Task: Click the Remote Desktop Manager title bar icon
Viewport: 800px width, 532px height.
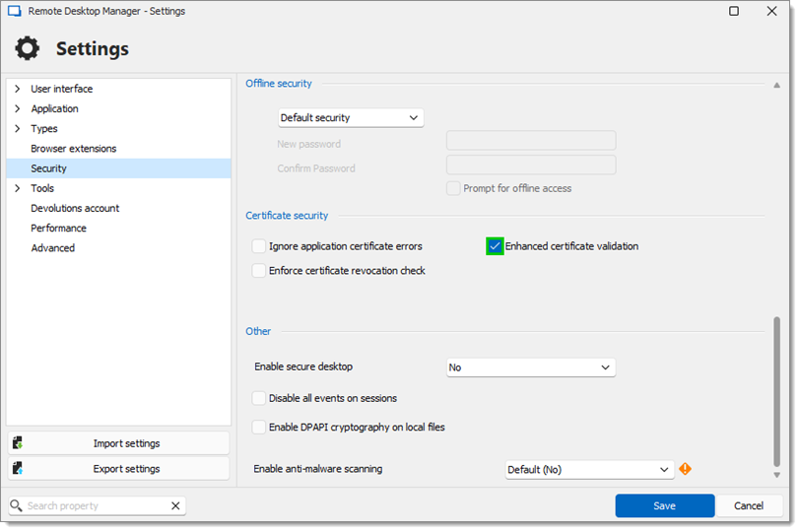Action: [14, 11]
